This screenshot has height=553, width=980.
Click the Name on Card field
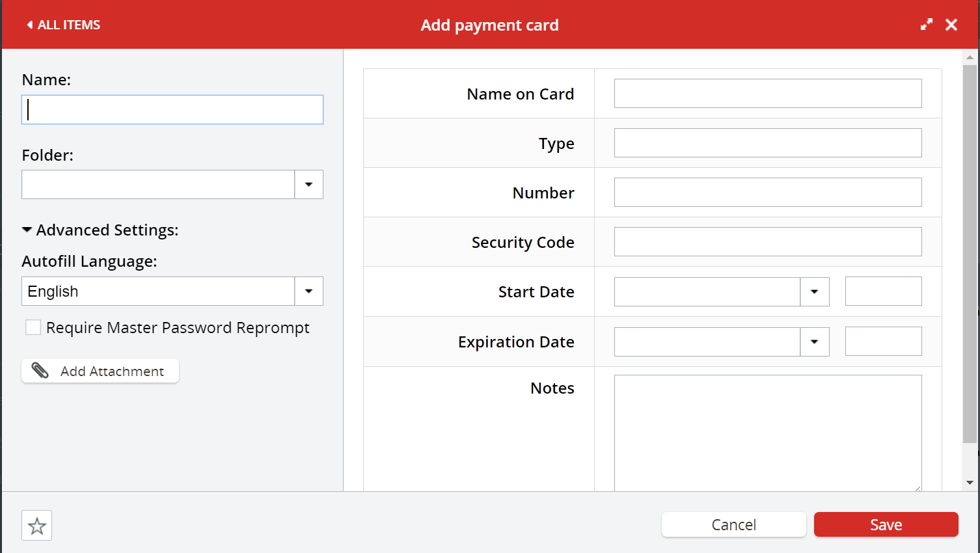768,93
